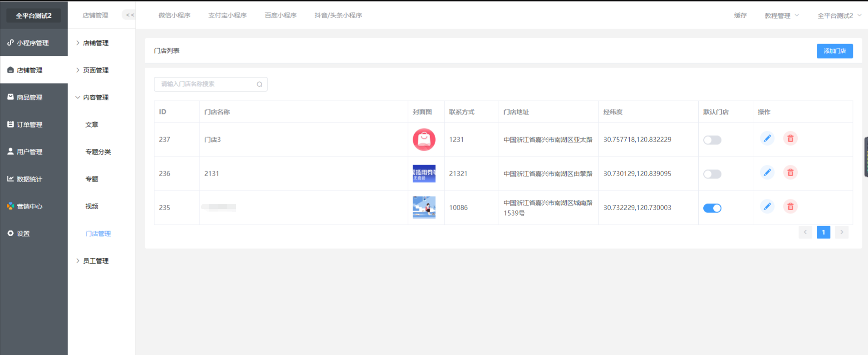Toggle default store switch for 门店3
The height and width of the screenshot is (355, 868).
point(712,140)
